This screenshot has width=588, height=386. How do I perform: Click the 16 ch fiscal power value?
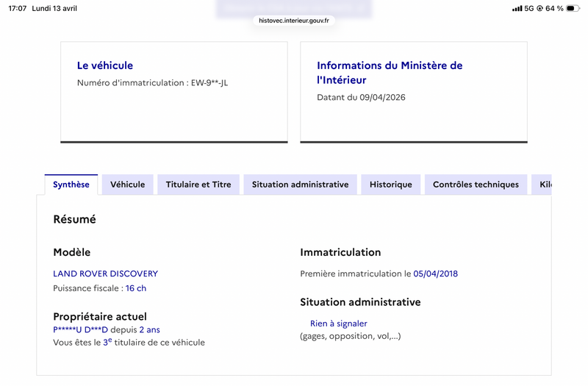(136, 288)
